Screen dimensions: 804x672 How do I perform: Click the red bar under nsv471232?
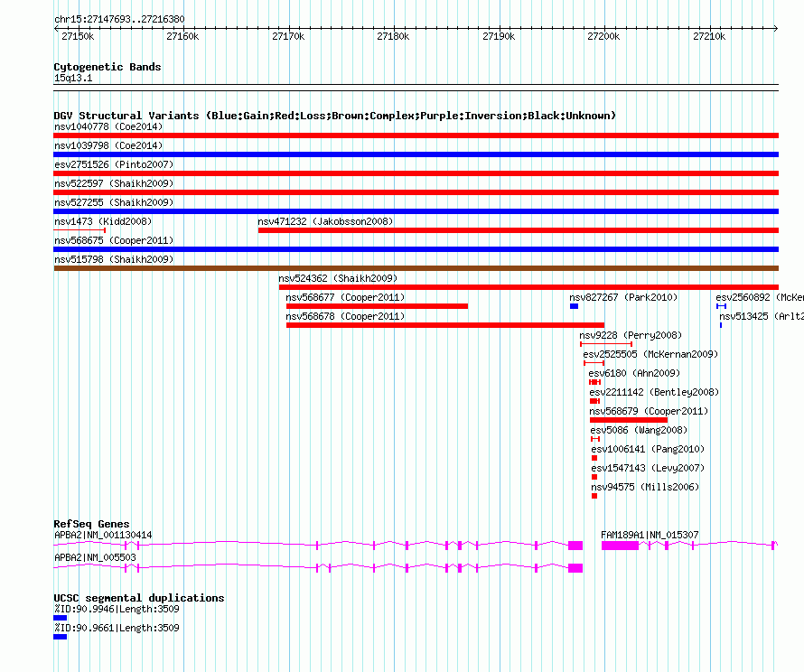pyautogui.click(x=519, y=230)
